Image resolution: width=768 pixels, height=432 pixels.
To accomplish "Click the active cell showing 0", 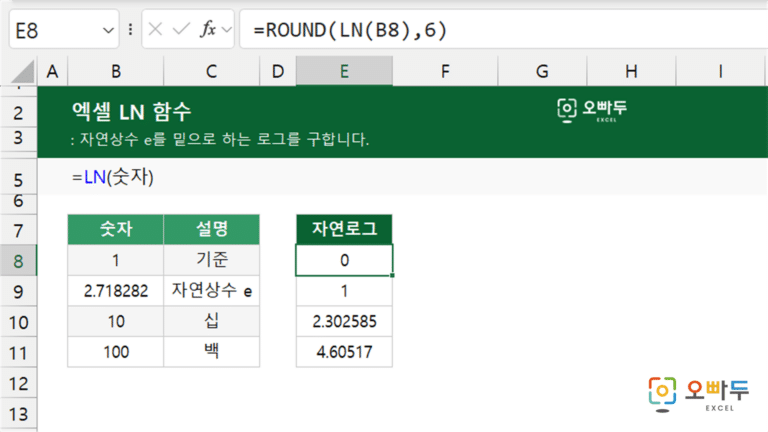I will pos(344,260).
